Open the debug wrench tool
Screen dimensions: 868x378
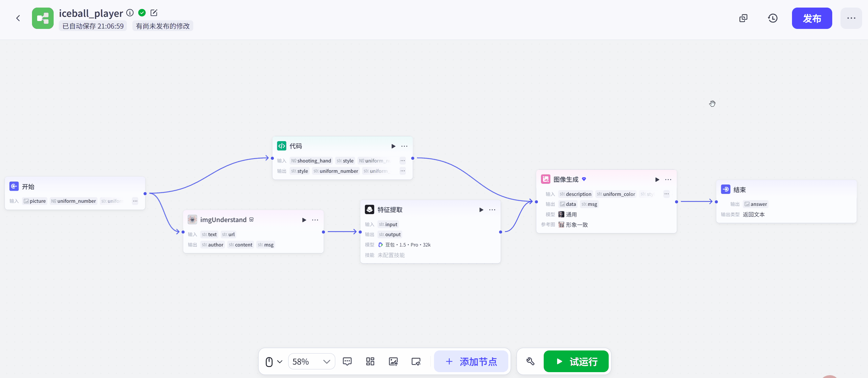pos(530,361)
